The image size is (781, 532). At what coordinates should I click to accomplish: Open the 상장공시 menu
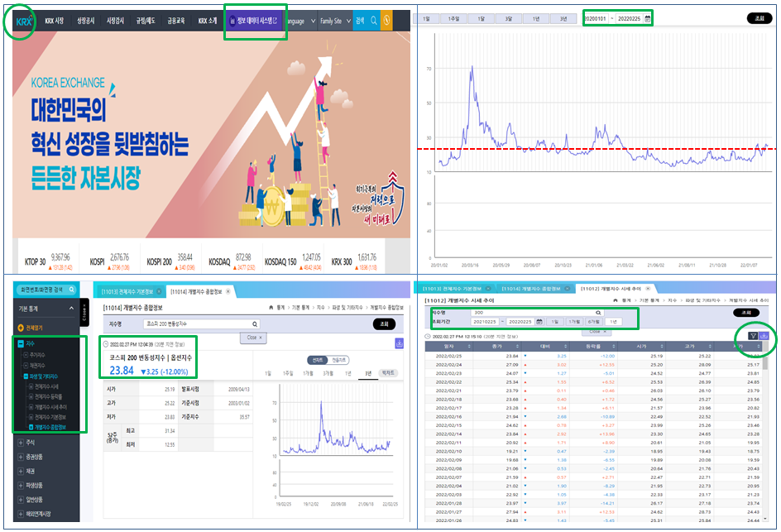pos(86,21)
